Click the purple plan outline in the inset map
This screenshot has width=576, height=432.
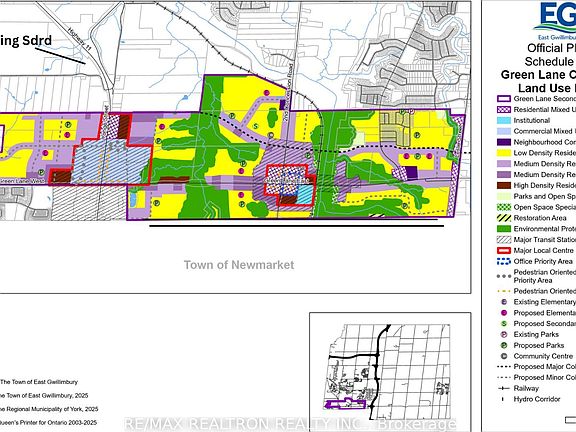(x=345, y=404)
